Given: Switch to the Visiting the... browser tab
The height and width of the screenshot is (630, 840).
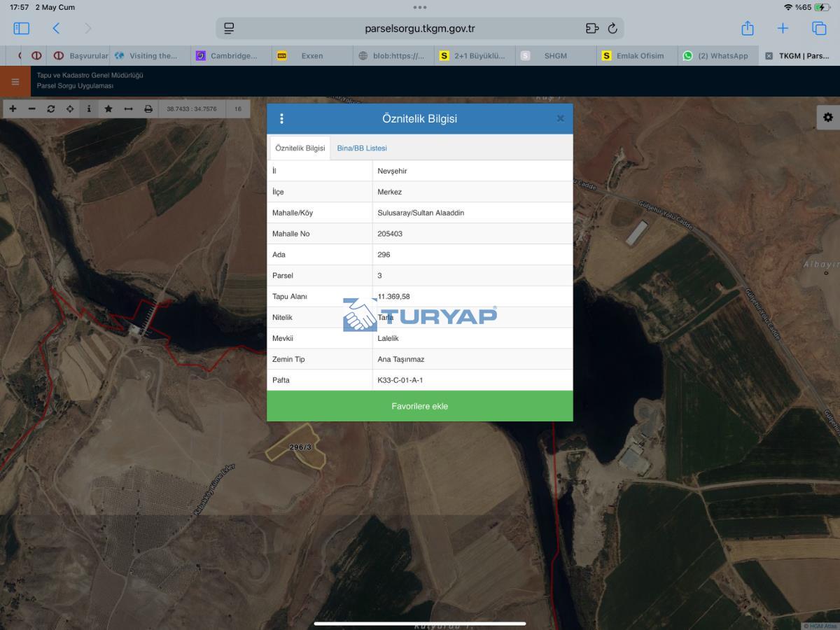Looking at the screenshot, I should pyautogui.click(x=150, y=56).
